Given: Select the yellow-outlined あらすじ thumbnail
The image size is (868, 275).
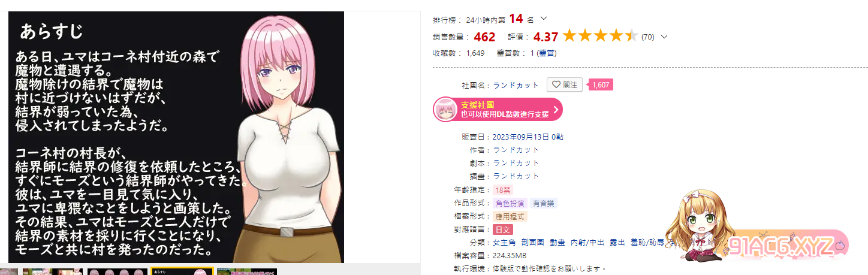Looking at the screenshot, I should pyautogui.click(x=182, y=271).
